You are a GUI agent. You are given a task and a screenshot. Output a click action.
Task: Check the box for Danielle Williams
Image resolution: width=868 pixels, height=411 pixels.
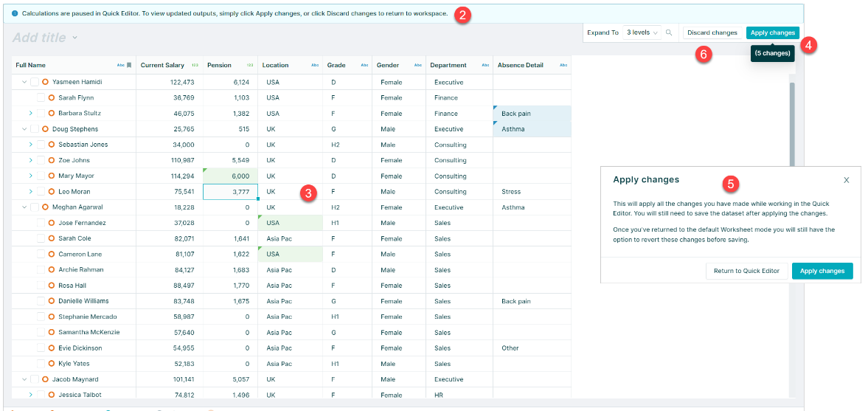41,301
